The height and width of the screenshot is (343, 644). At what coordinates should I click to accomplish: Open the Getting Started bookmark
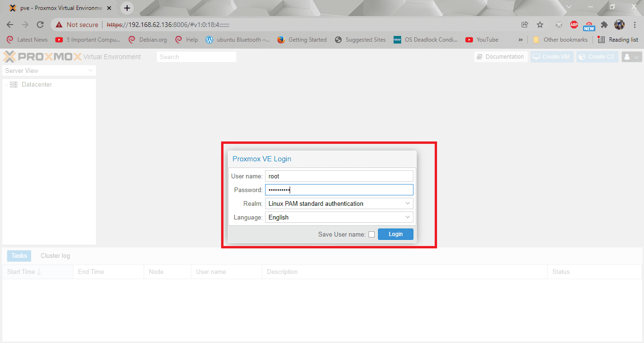[x=302, y=40]
